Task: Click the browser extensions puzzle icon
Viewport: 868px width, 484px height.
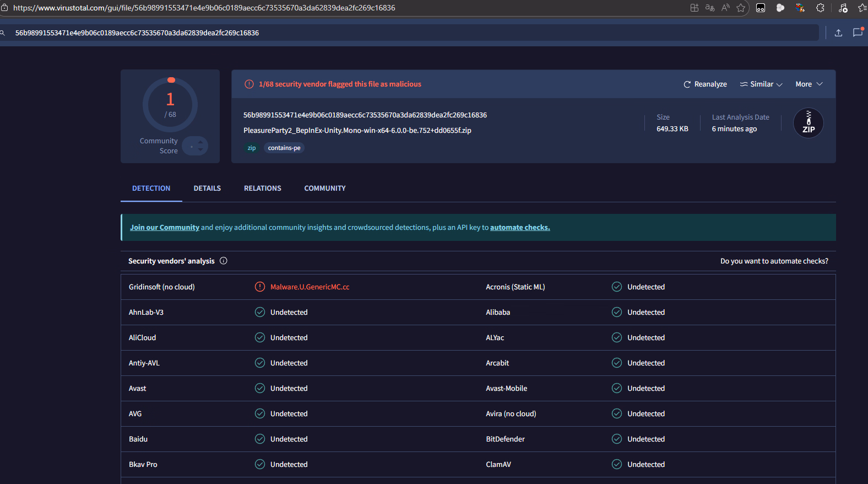Action: [x=820, y=8]
